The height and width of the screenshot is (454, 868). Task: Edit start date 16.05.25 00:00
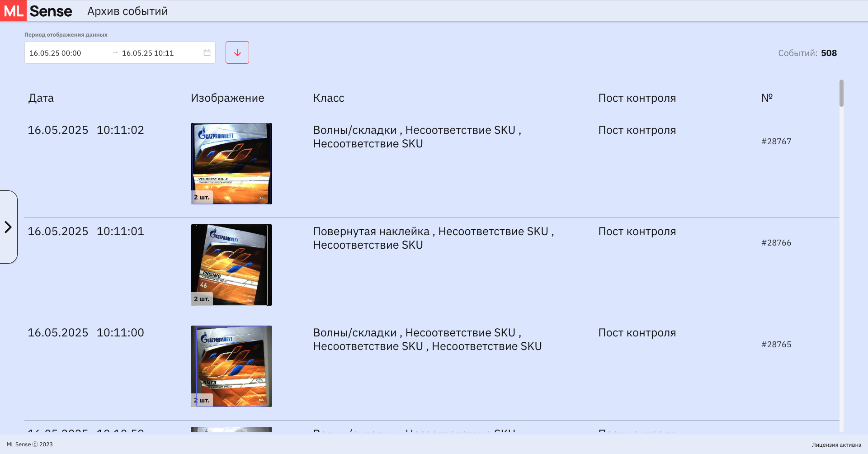tap(55, 53)
